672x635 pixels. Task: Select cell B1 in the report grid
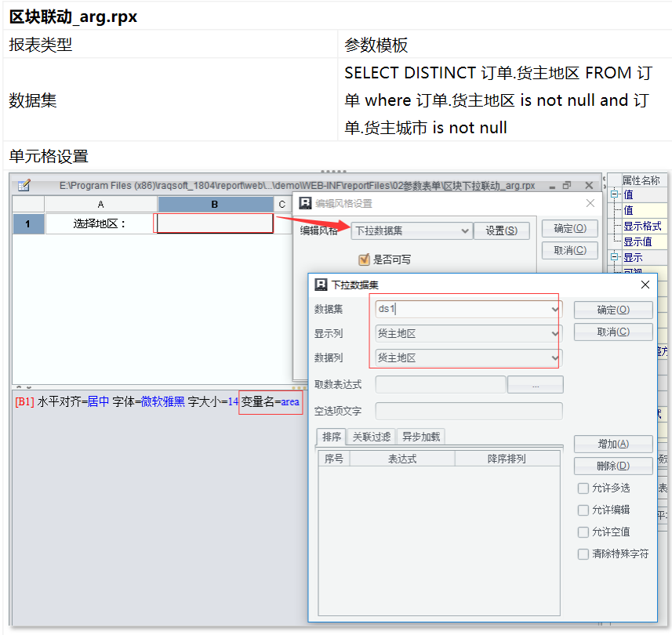pos(215,223)
